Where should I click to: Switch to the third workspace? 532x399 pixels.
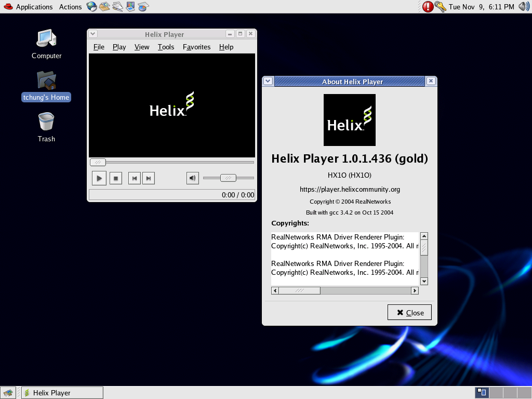click(510, 393)
